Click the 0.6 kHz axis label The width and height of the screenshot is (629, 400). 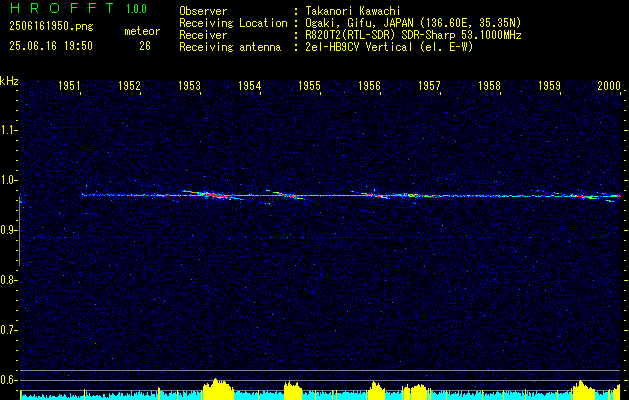8,380
